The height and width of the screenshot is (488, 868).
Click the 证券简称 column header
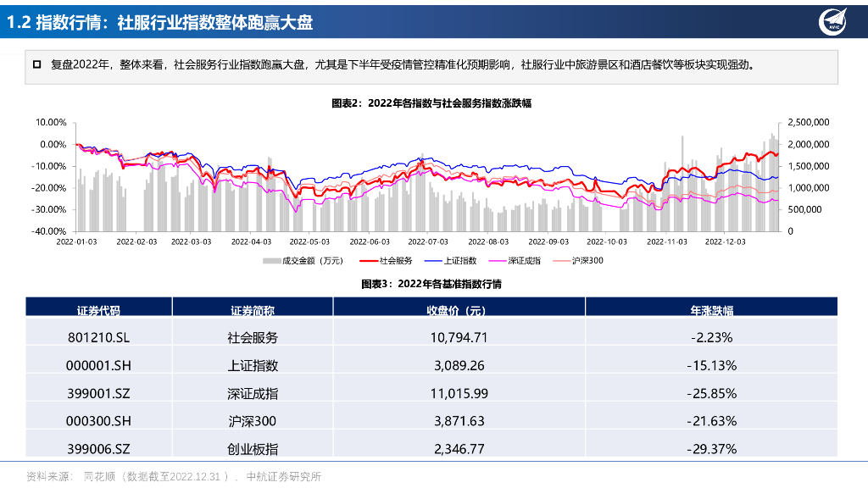click(x=252, y=309)
